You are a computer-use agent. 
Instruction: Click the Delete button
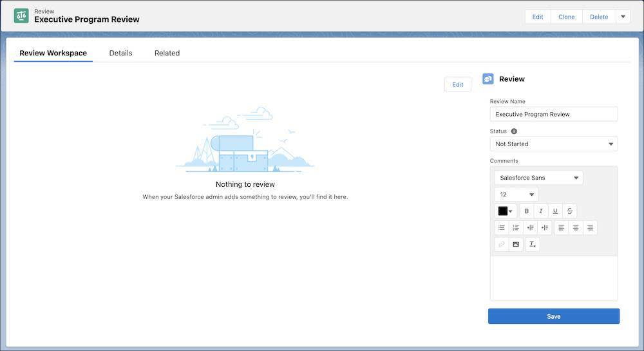(x=599, y=17)
